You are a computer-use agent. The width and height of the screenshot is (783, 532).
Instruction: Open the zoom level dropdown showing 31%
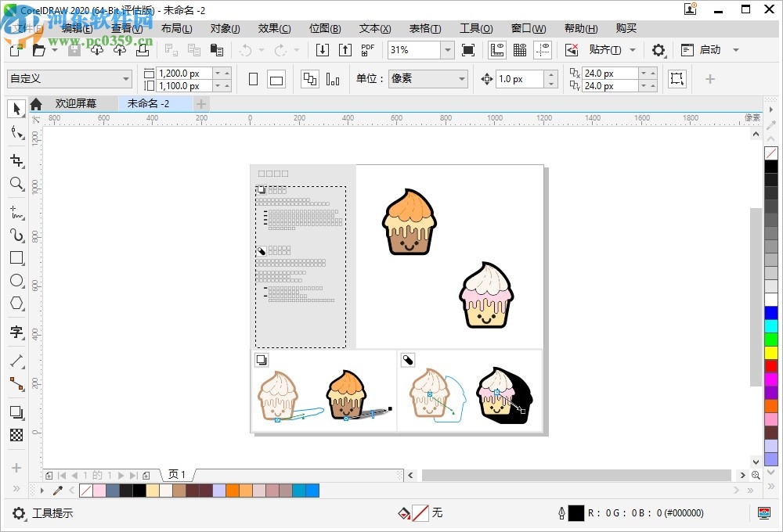pos(447,49)
